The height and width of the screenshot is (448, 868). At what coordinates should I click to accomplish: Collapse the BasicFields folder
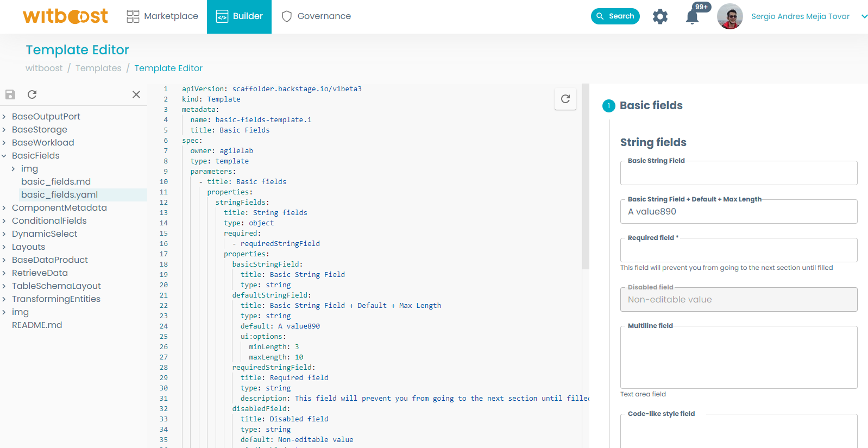[4, 156]
